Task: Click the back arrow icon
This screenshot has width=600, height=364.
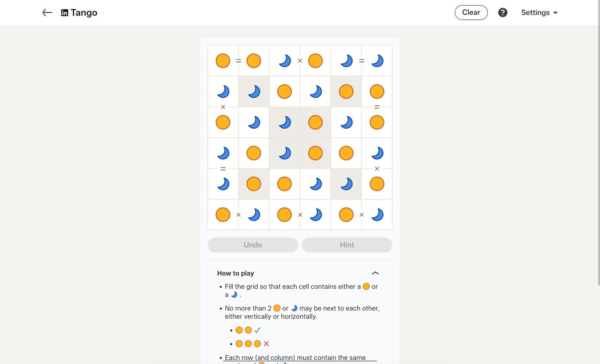Action: (x=47, y=13)
